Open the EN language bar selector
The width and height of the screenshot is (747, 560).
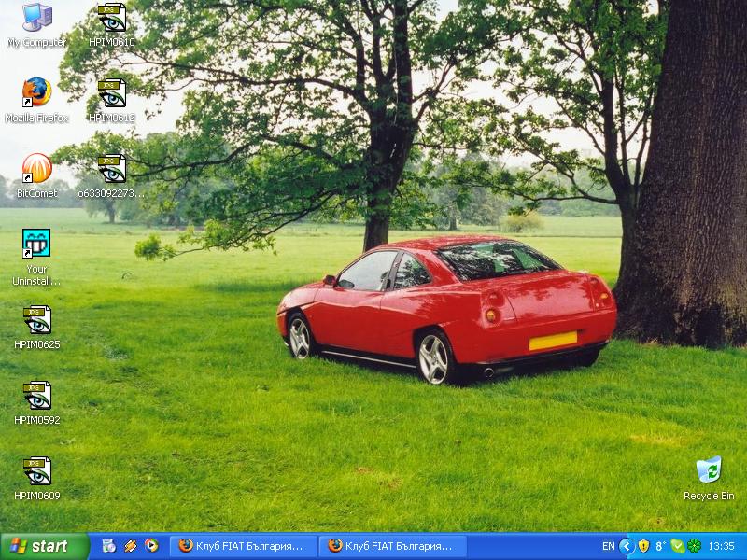point(608,546)
